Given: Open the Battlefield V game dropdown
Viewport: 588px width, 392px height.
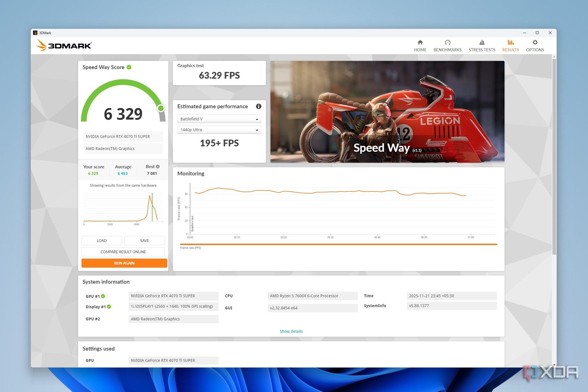Looking at the screenshot, I should point(219,119).
